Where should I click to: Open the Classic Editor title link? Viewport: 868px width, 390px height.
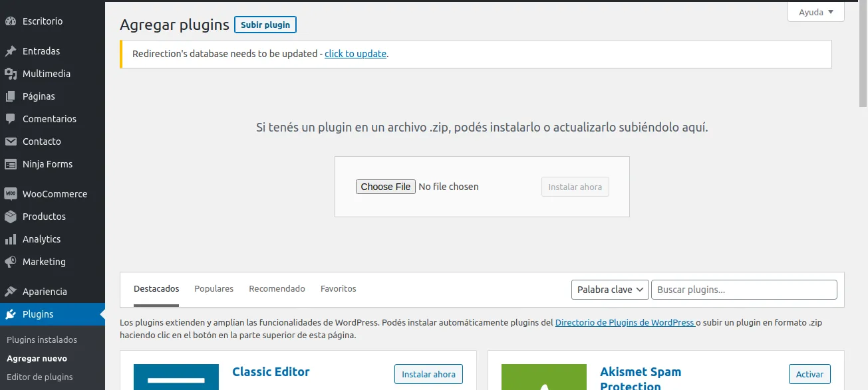tap(271, 372)
